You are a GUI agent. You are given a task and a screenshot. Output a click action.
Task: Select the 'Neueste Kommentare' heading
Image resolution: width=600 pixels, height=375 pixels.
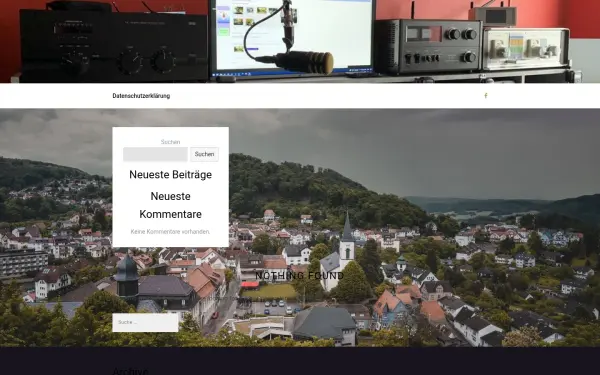click(x=171, y=205)
